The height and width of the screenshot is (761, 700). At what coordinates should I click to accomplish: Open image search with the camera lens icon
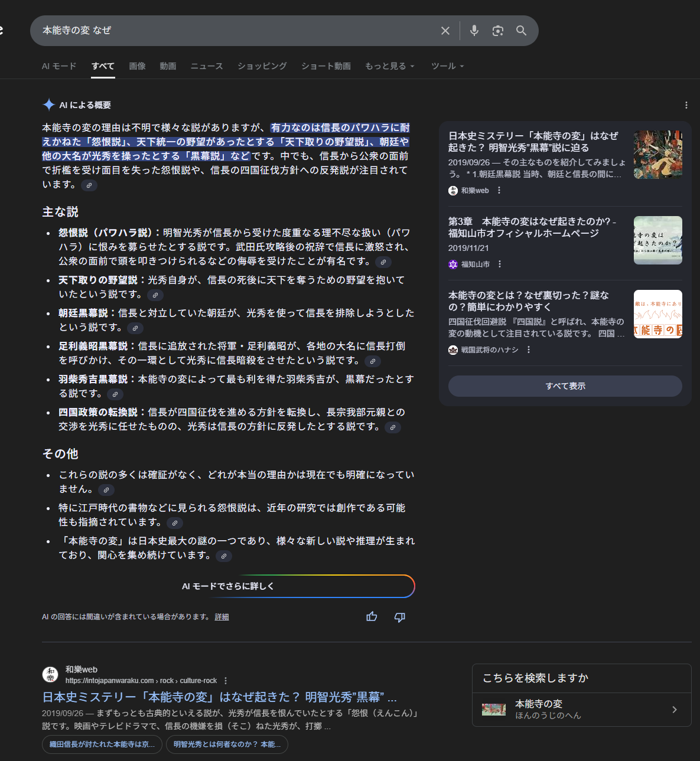click(x=498, y=31)
